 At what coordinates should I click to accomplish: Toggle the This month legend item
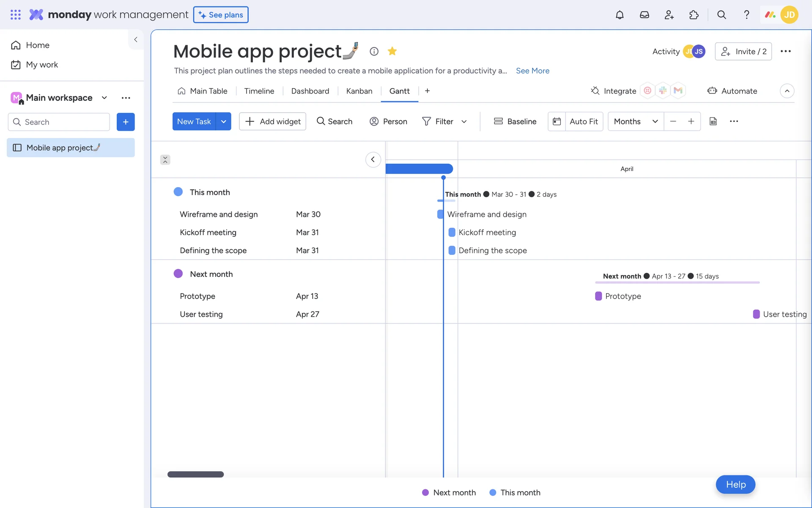pos(515,492)
